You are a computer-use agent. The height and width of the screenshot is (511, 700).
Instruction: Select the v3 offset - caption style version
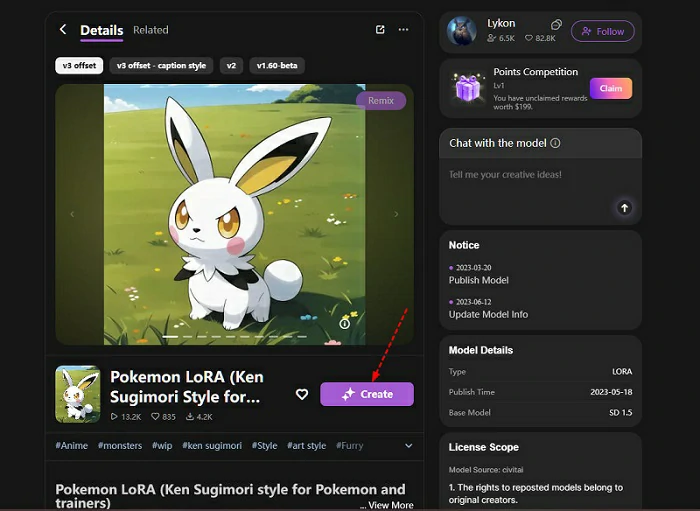161,66
